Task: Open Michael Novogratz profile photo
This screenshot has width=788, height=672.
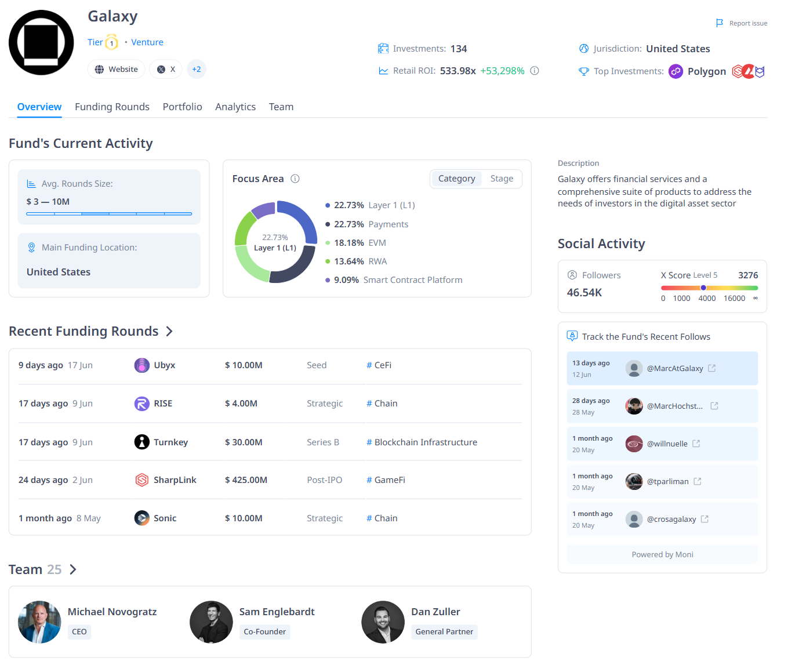Action: [x=39, y=622]
